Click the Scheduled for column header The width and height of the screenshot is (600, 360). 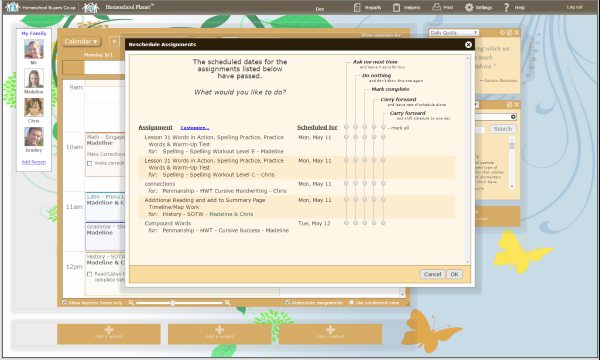(x=317, y=127)
